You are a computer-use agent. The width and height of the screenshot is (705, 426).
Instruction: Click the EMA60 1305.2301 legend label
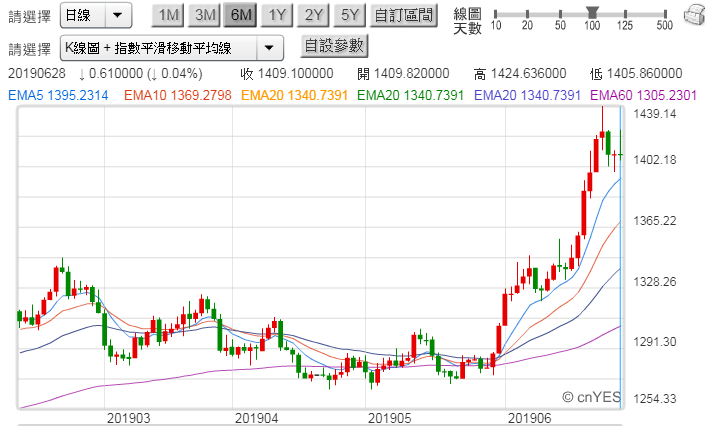coord(643,95)
